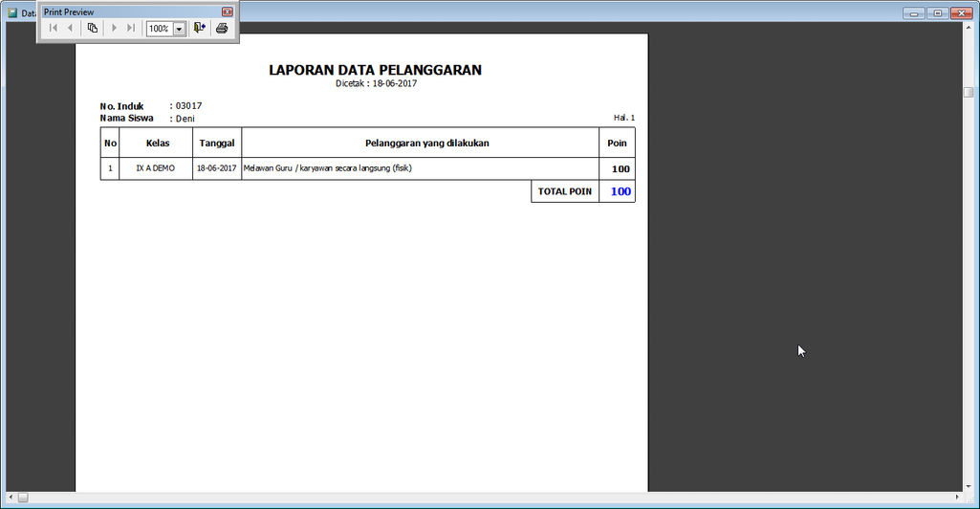Jump to the last page
Image resolution: width=980 pixels, height=509 pixels.
[x=131, y=29]
